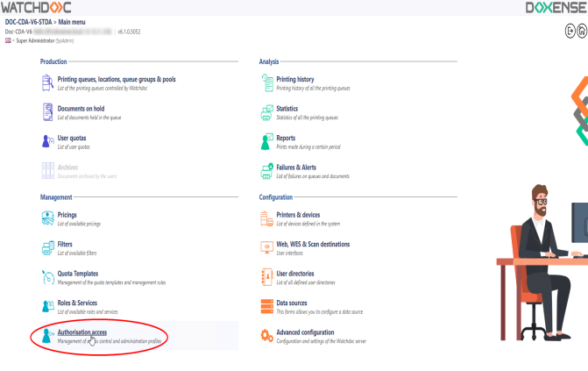This screenshot has height=371, width=588.
Task: Click the home icon at top right
Action: click(x=582, y=30)
